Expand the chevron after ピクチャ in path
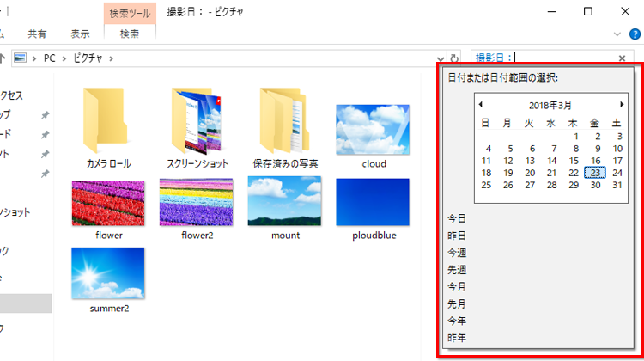This screenshot has width=644, height=361. (x=112, y=58)
